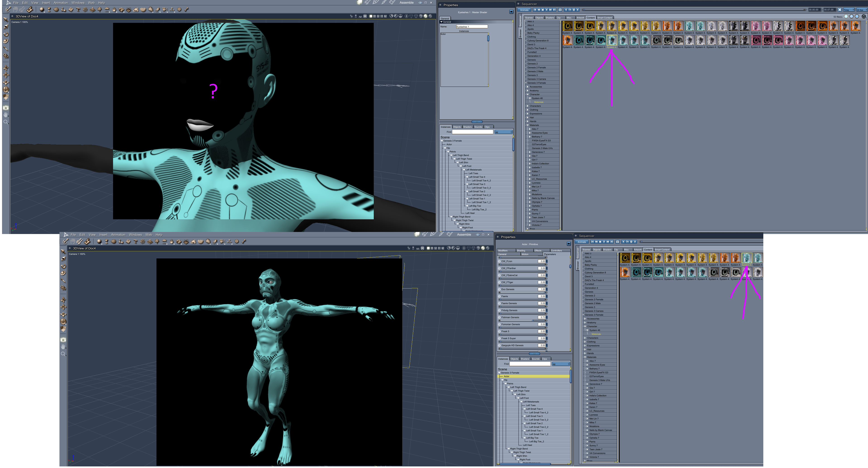Click the Insert Bone icon in top toolbar

click(x=186, y=9)
